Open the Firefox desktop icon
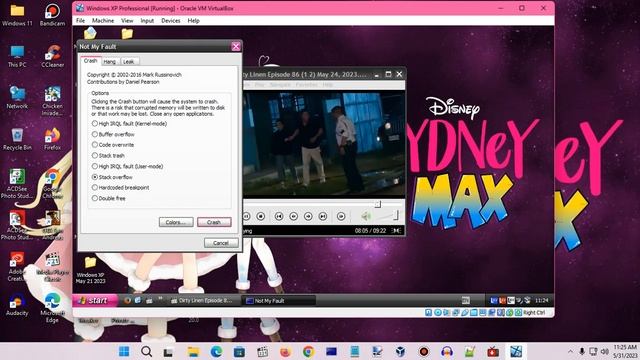Image resolution: width=640 pixels, height=360 pixels. (x=52, y=139)
